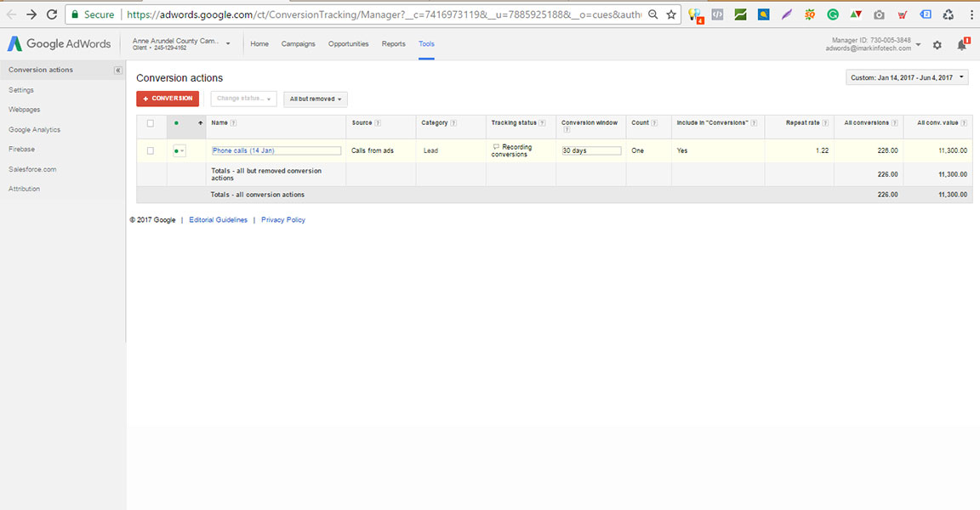Select all rows with the header checkbox

pyautogui.click(x=151, y=123)
